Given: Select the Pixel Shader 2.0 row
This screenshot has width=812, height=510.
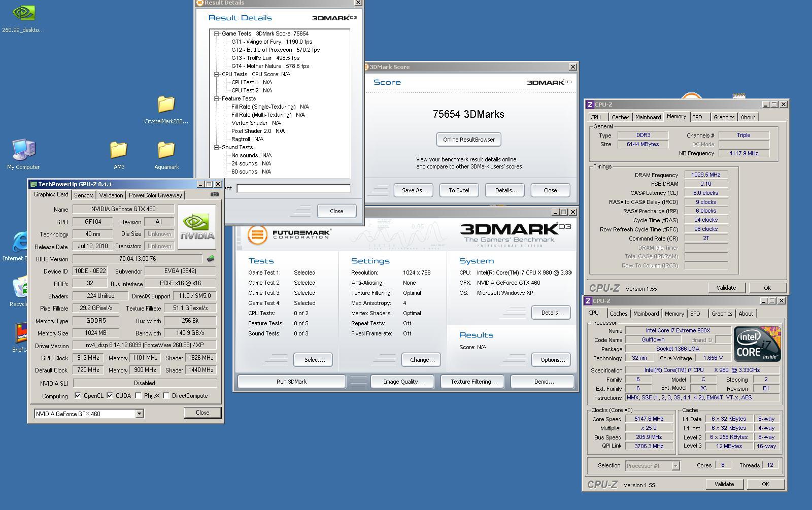Looking at the screenshot, I should pos(258,131).
